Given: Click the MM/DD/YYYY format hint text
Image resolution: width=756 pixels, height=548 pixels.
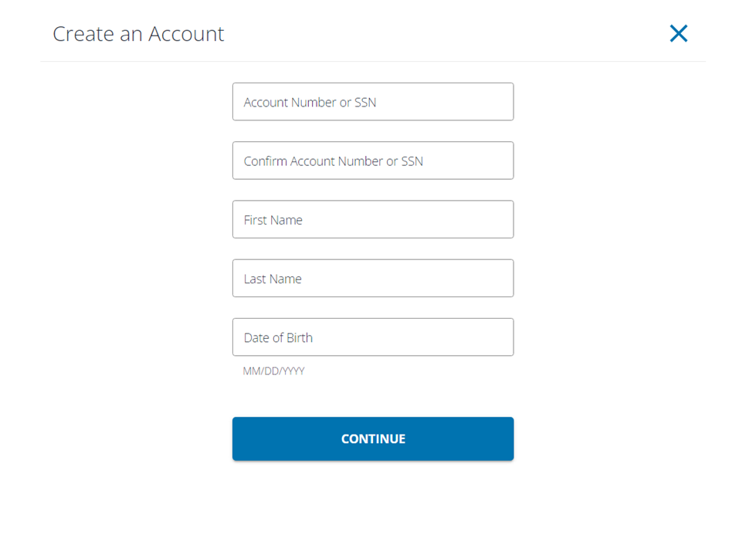Looking at the screenshot, I should click(273, 371).
